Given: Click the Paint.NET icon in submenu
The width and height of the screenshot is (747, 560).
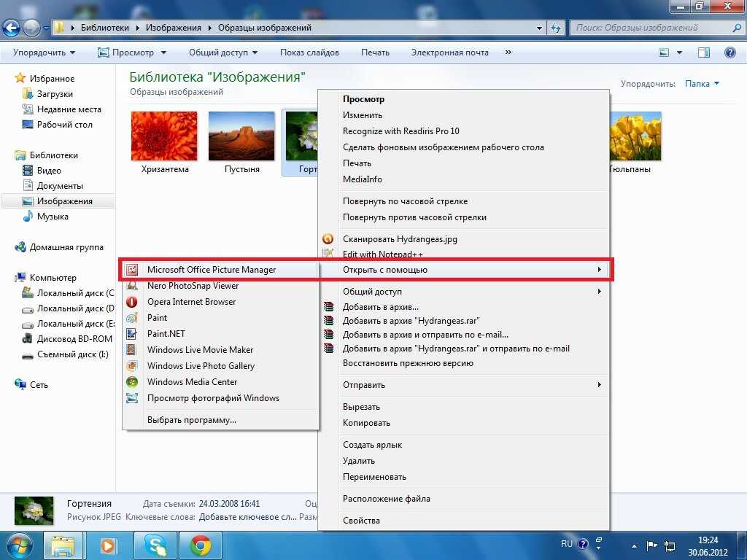Looking at the screenshot, I should tap(132, 334).
